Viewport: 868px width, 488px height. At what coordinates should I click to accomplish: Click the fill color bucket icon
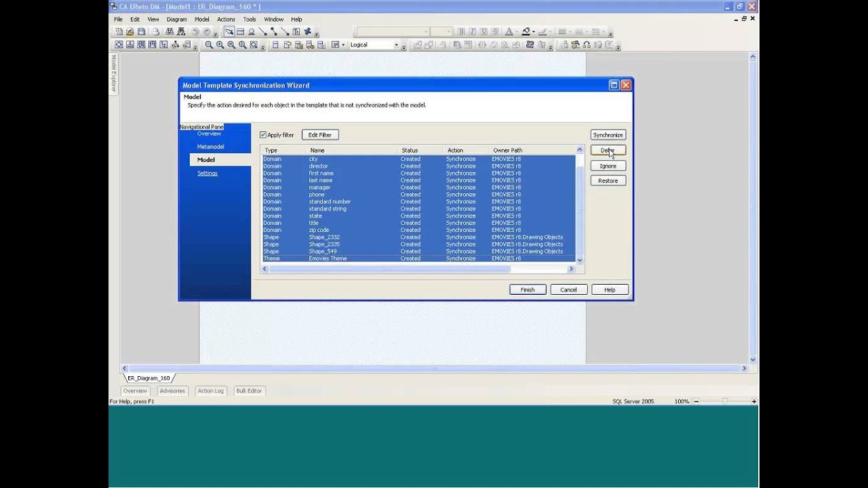(x=526, y=32)
